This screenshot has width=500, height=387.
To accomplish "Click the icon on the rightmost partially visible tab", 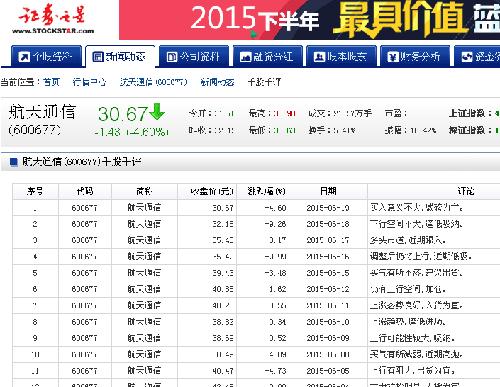I will click(467, 57).
